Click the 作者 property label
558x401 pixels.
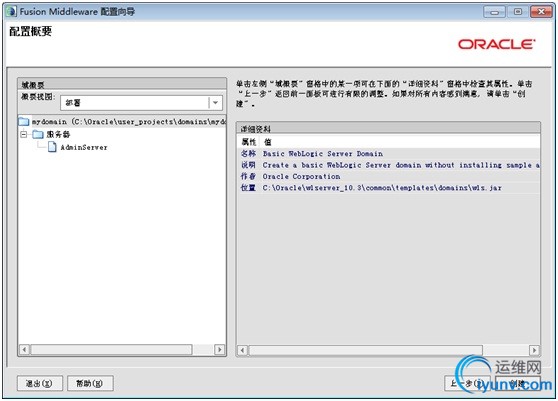[x=248, y=176]
